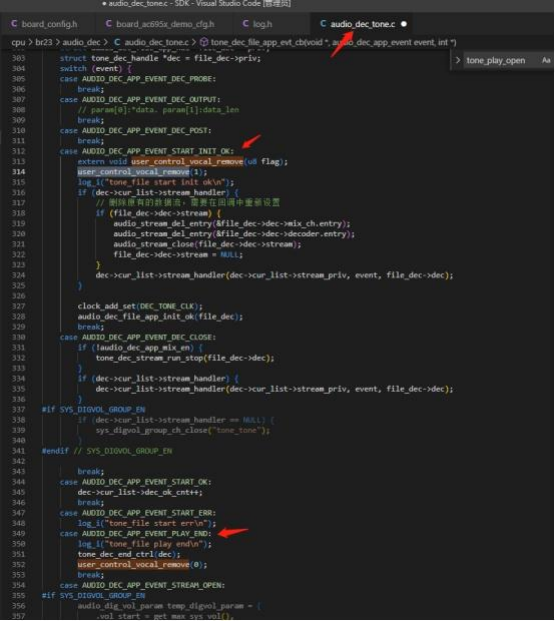This screenshot has height=621, width=555.
Task: Expand the find widget replace chevron
Action: coord(458,61)
